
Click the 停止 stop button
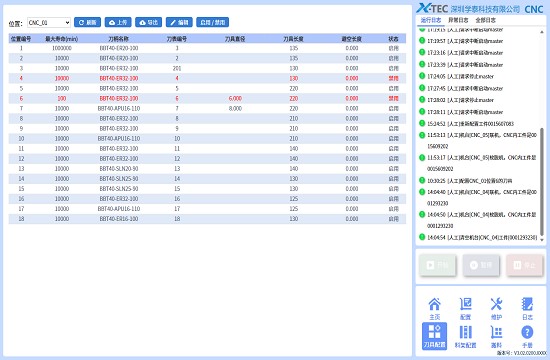coord(524,265)
